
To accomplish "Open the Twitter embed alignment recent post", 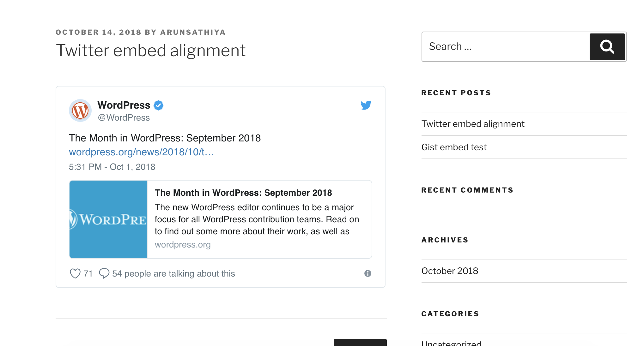I will pyautogui.click(x=473, y=124).
